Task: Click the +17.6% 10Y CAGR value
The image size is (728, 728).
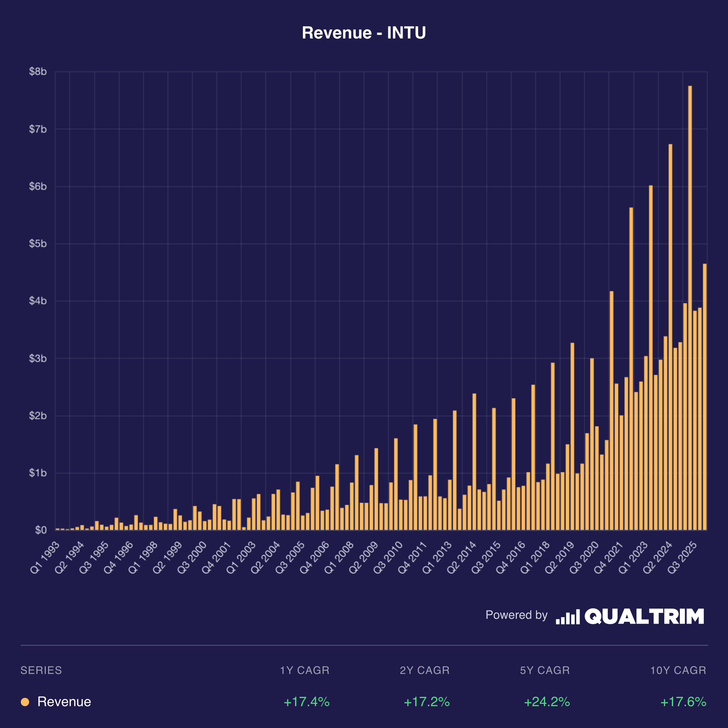Action: tap(683, 702)
